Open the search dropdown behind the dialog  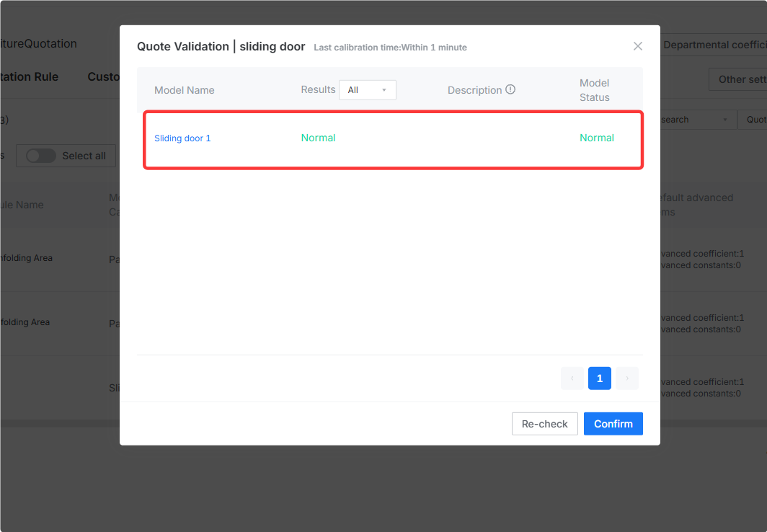[x=698, y=120]
